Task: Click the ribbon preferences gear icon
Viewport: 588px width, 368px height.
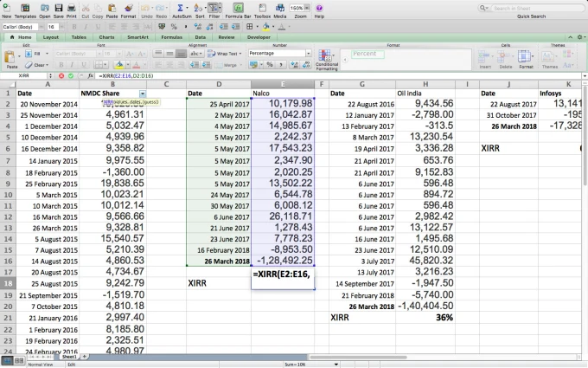Action: point(579,37)
